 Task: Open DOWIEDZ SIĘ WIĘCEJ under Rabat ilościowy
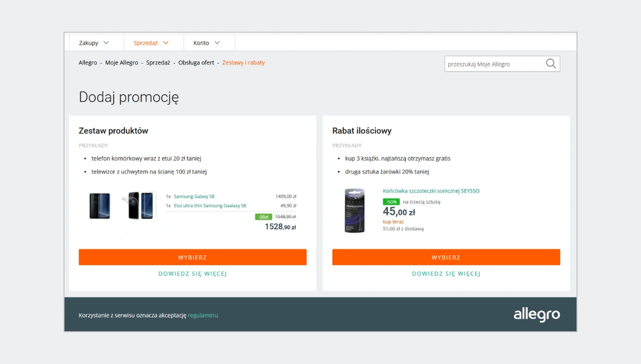[x=446, y=274]
